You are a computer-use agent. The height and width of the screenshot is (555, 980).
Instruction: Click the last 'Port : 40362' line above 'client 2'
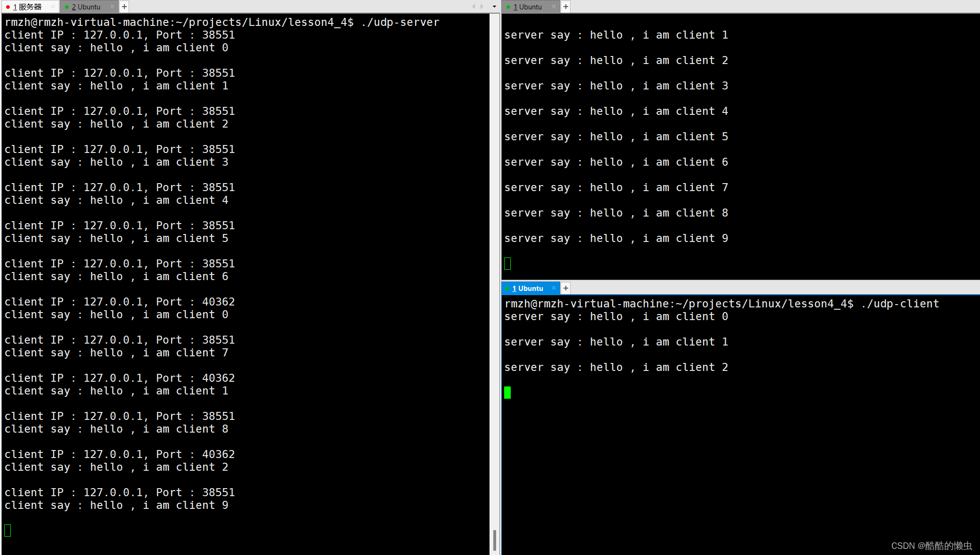tap(120, 454)
